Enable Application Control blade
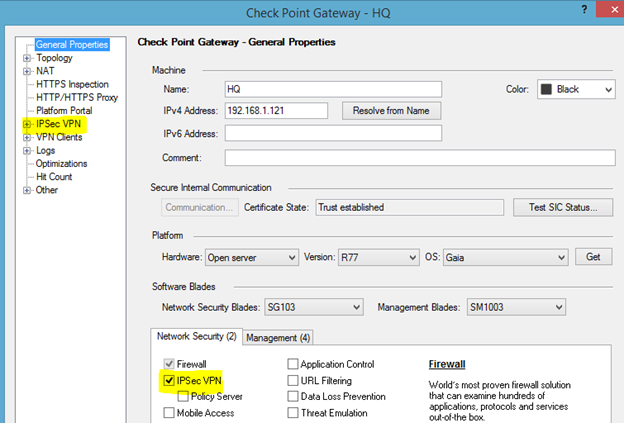 293,364
